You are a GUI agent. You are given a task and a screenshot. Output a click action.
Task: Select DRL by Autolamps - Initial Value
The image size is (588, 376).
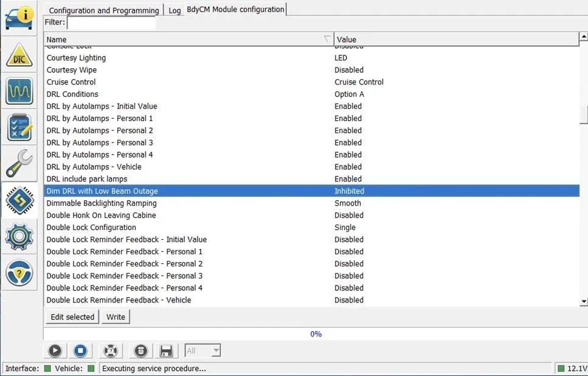[x=311, y=106]
